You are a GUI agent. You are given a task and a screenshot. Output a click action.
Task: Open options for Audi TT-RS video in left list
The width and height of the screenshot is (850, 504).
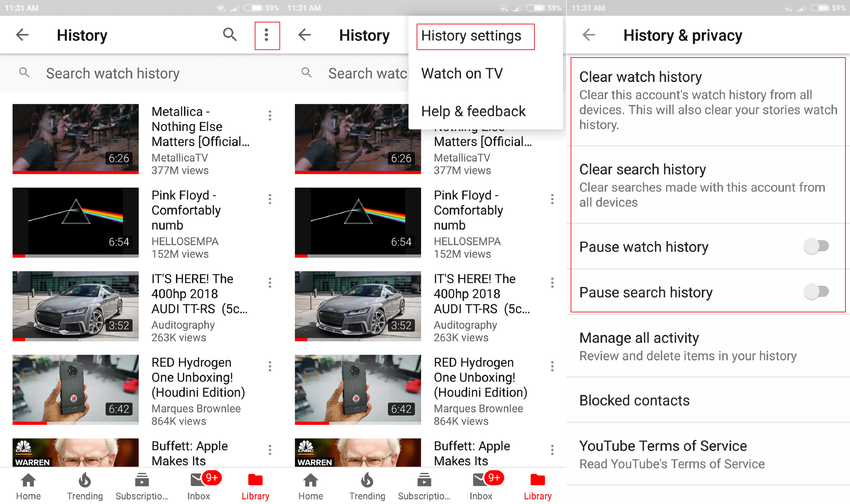point(270,283)
